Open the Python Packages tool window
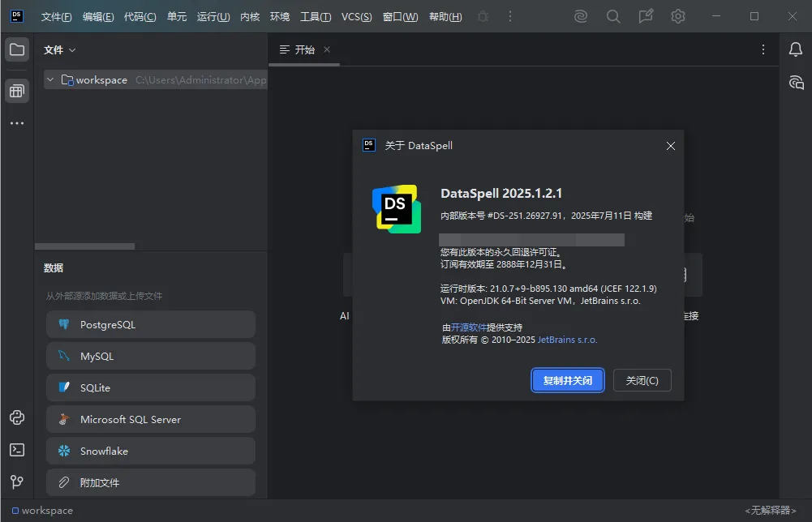Screen dimensions: 812x522 point(16,418)
